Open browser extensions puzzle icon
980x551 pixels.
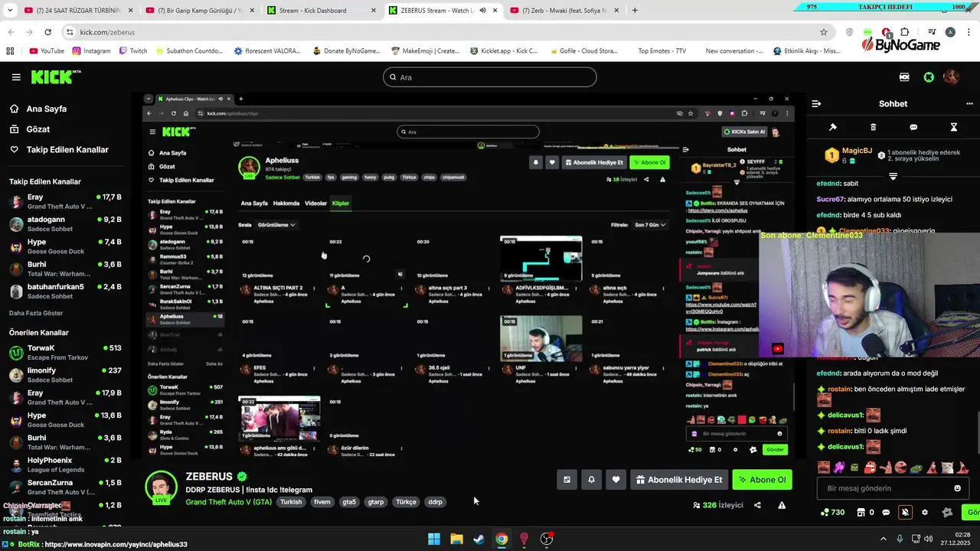[904, 32]
